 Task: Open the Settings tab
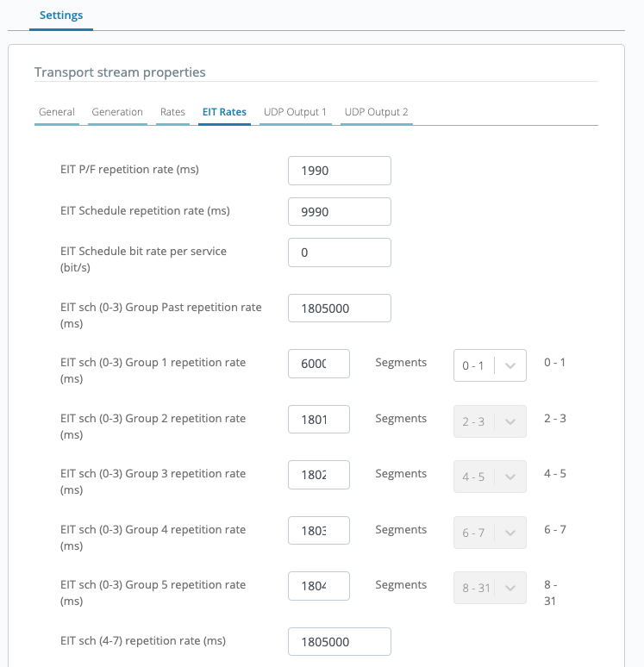point(61,16)
